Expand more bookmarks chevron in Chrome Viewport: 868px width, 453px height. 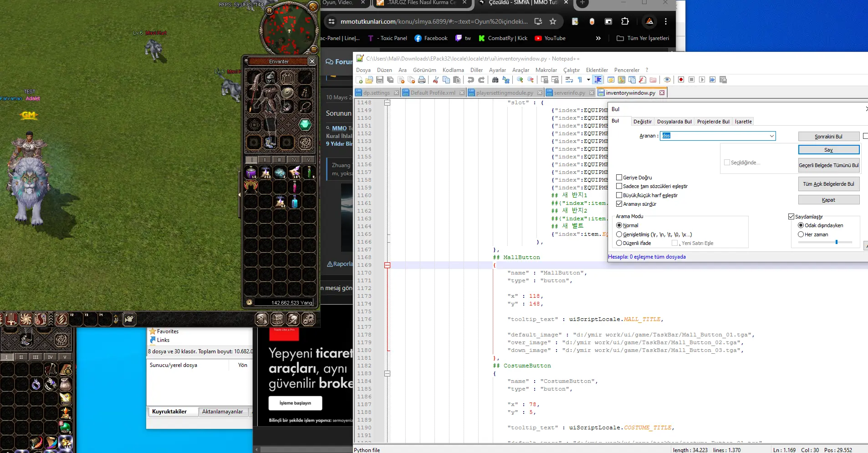[x=598, y=38]
